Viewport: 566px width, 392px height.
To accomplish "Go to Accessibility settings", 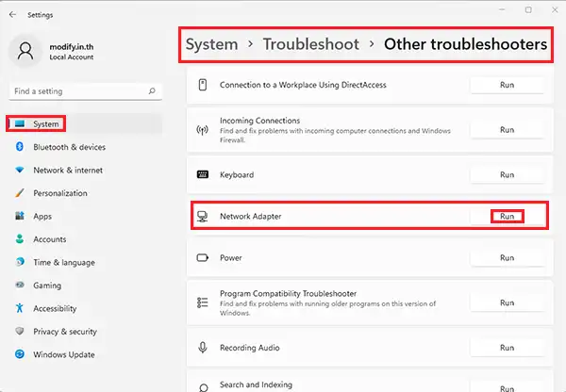I will tap(55, 309).
